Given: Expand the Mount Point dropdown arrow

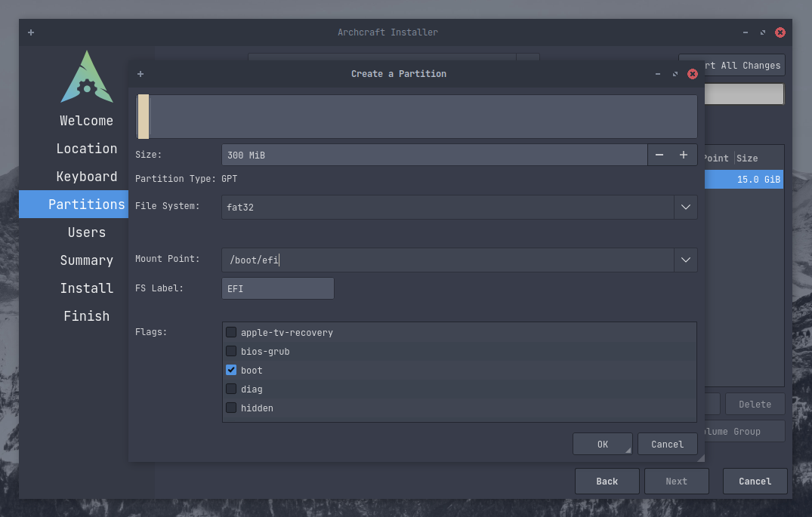Looking at the screenshot, I should point(686,260).
